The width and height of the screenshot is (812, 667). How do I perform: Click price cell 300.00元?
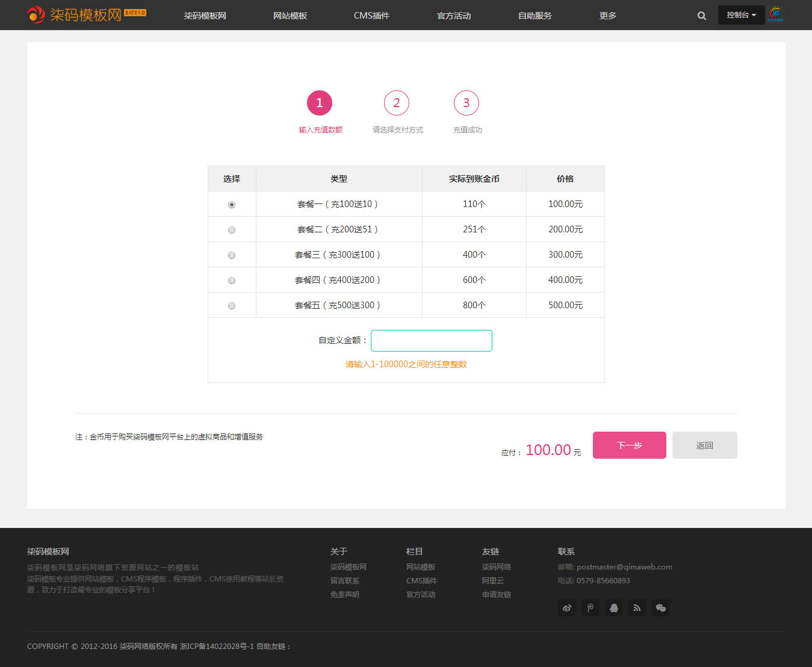pyautogui.click(x=565, y=255)
